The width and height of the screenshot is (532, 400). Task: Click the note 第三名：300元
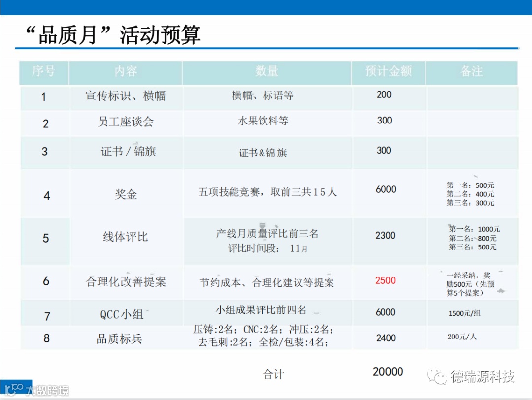coord(470,203)
